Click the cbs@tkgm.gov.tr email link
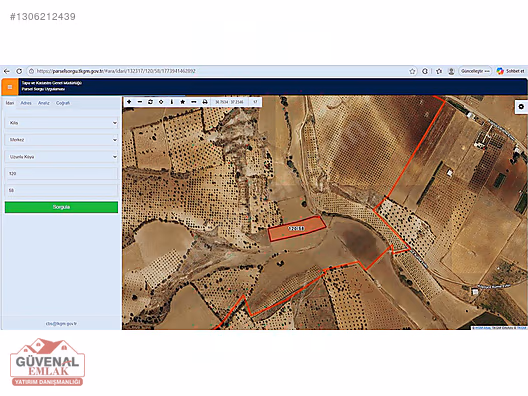The height and width of the screenshot is (396, 528). (x=61, y=324)
